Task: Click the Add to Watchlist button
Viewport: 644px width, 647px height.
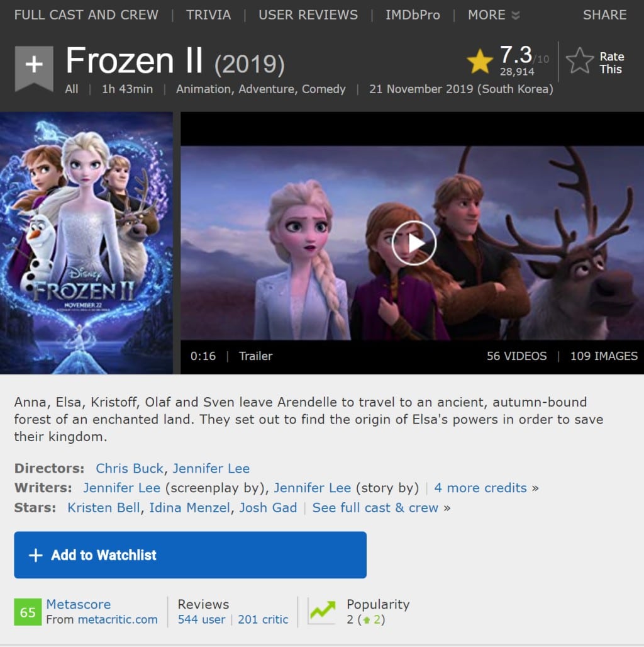Action: click(190, 555)
